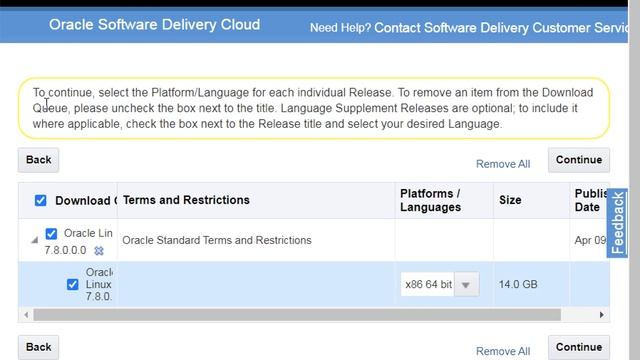This screenshot has height=360, width=640.
Task: Click the bottom Continue button
Action: pos(579,347)
